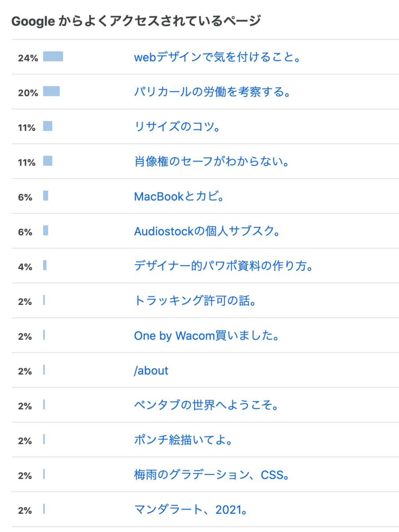
Task: Click the 6% bar beside MacBookとカビ。
Action: pyautogui.click(x=46, y=196)
